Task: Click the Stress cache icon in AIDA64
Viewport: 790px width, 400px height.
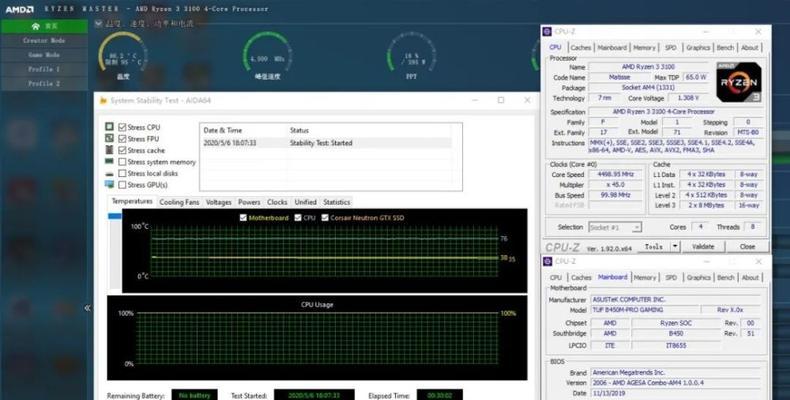Action: [x=109, y=150]
